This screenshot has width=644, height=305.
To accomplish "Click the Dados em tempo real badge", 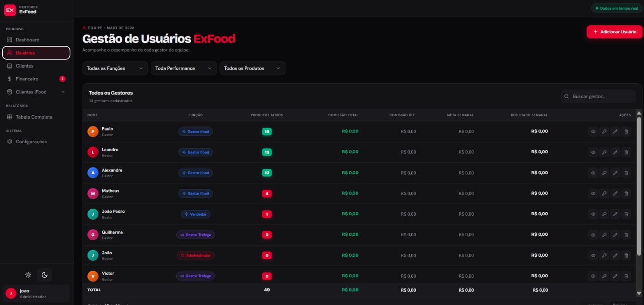I will (x=617, y=8).
